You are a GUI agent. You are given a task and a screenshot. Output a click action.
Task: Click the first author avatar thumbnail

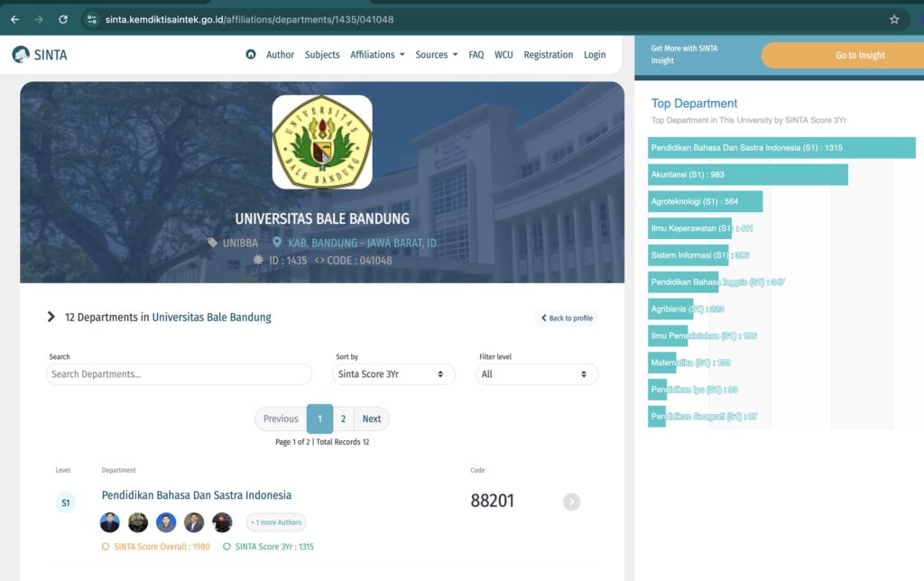click(109, 522)
